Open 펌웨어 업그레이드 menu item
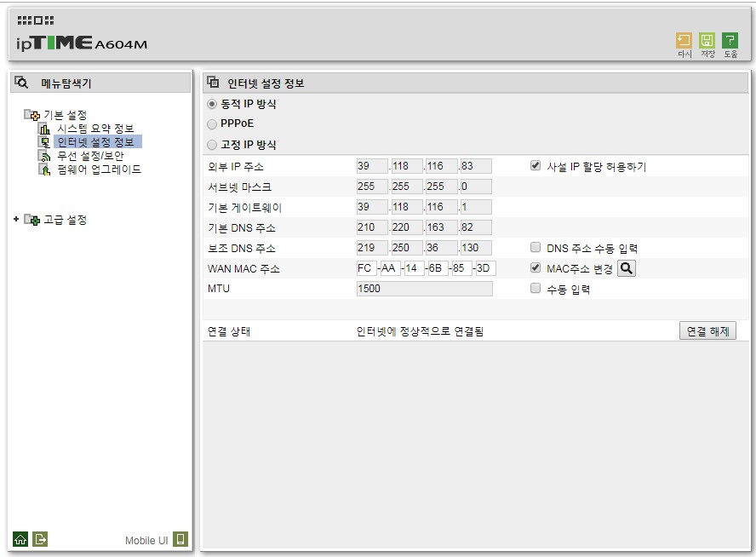 [99, 169]
